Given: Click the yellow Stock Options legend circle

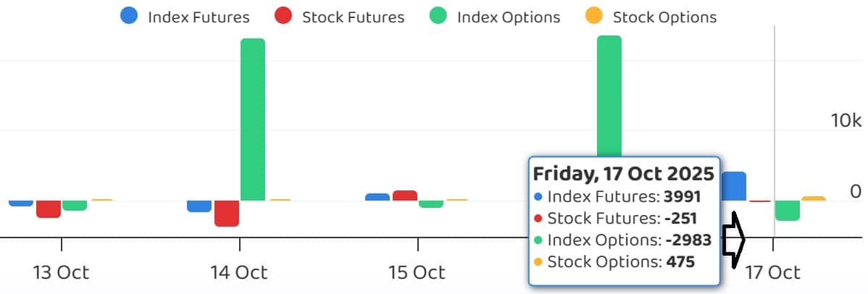Looking at the screenshot, I should [x=595, y=17].
